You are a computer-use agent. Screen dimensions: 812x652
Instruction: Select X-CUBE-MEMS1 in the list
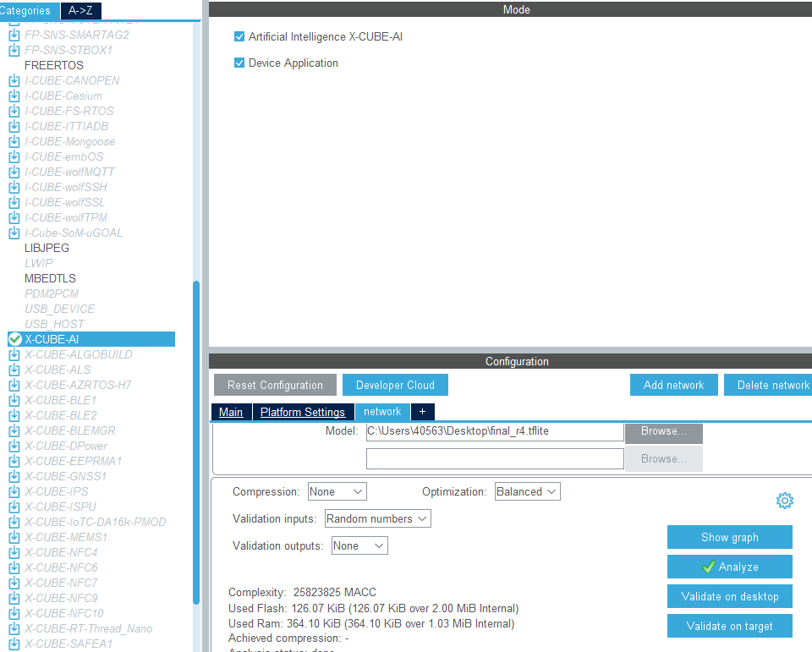66,537
